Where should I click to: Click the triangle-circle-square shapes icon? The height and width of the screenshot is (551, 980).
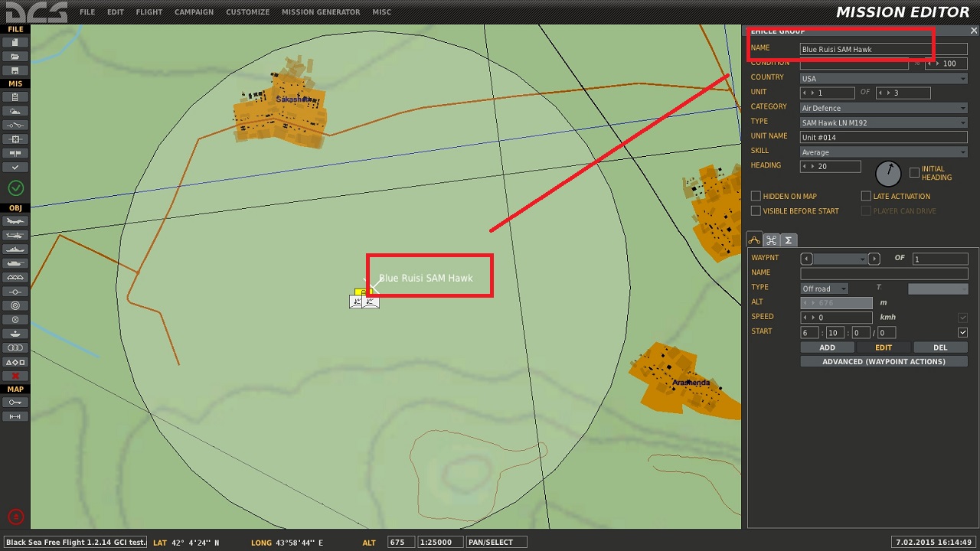(15, 362)
